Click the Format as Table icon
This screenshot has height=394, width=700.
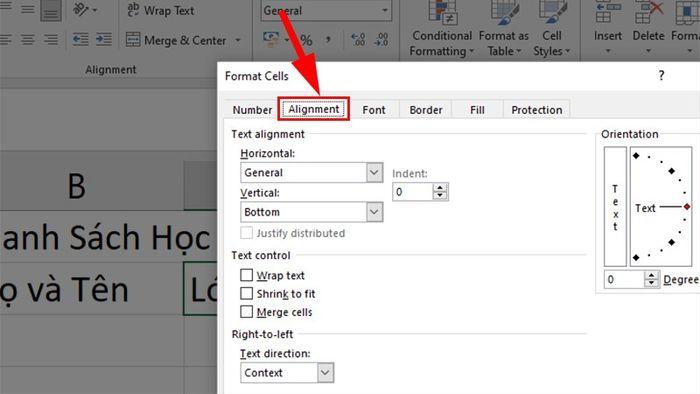(x=504, y=12)
